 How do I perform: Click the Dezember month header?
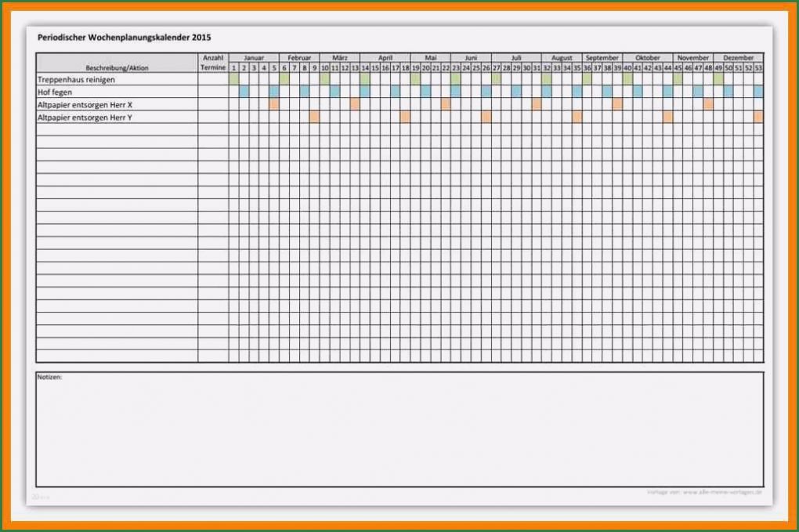click(738, 58)
